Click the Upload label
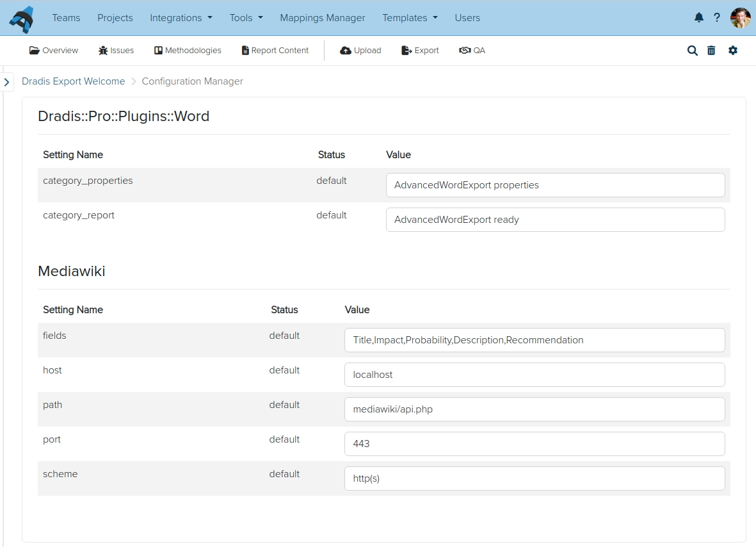Screen dimensions: 756x547 pos(367,50)
